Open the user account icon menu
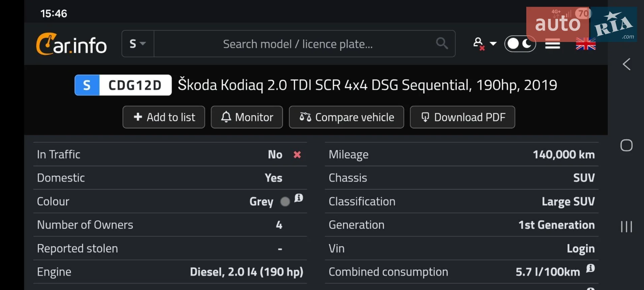 pyautogui.click(x=479, y=44)
